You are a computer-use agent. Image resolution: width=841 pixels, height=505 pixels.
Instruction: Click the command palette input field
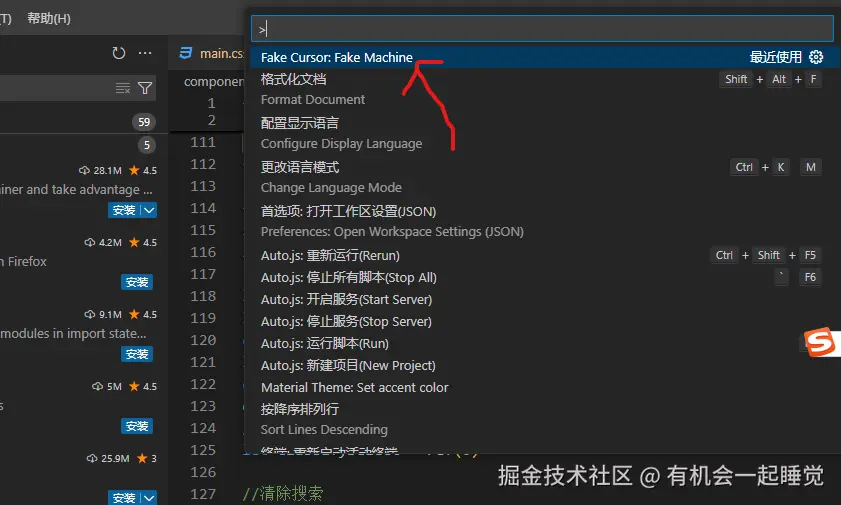pos(542,29)
